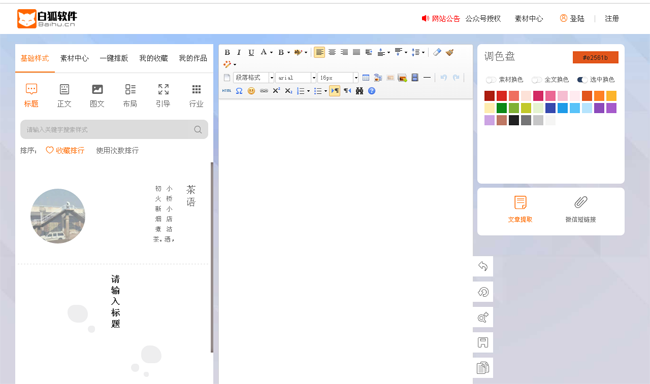Image resolution: width=650 pixels, height=384 pixels.
Task: Click the #e2561b current color box
Action: 595,58
